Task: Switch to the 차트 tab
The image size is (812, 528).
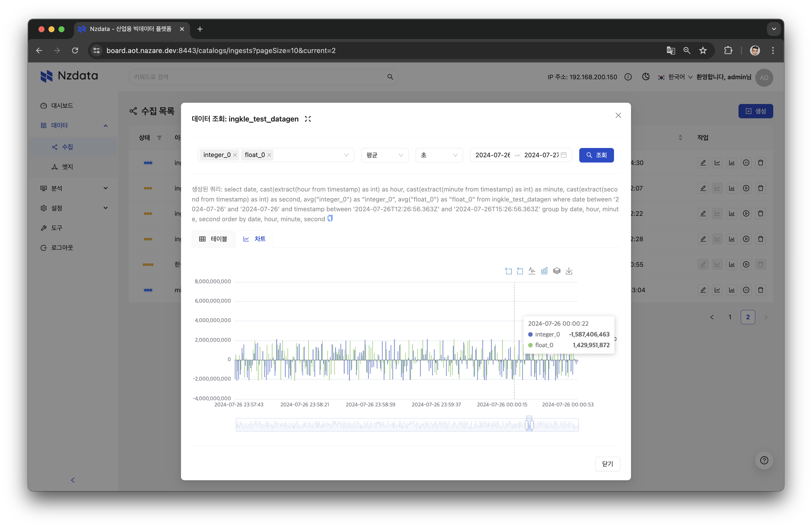Action: (x=254, y=239)
